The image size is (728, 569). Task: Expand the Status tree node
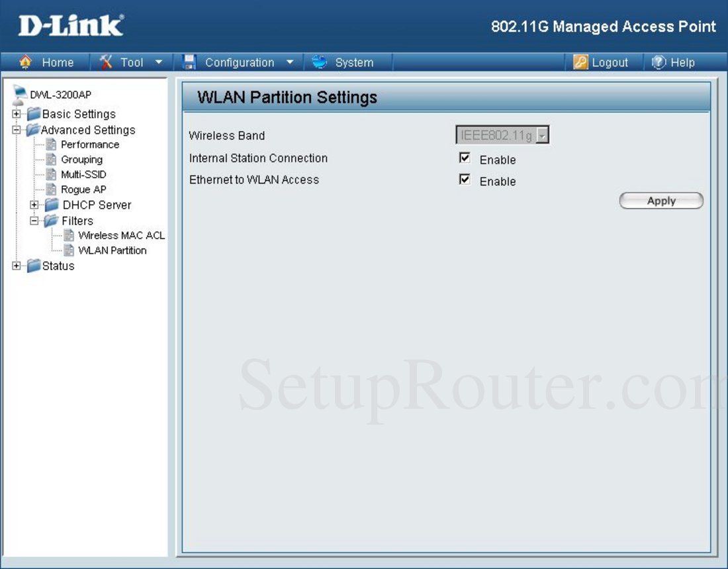click(16, 266)
